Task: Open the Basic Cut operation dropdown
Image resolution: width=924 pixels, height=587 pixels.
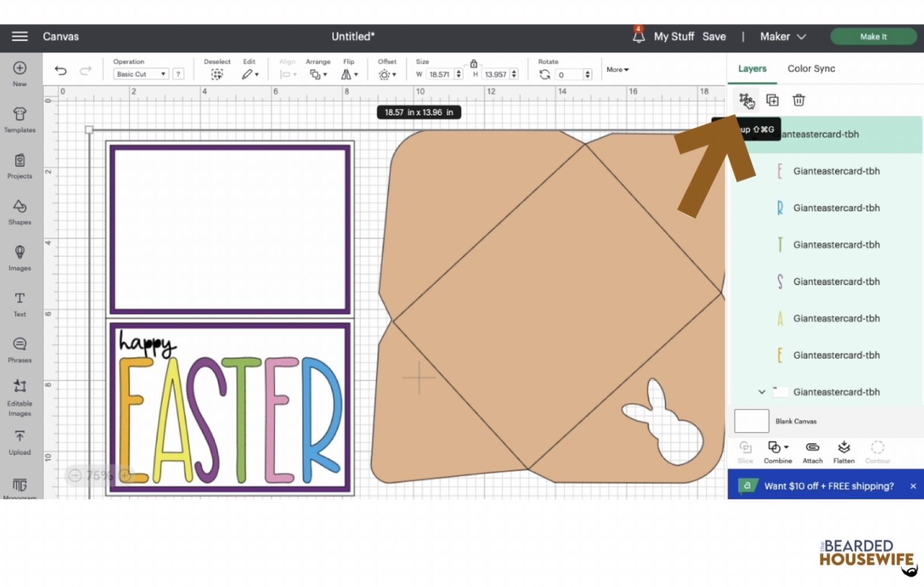Action: [140, 73]
